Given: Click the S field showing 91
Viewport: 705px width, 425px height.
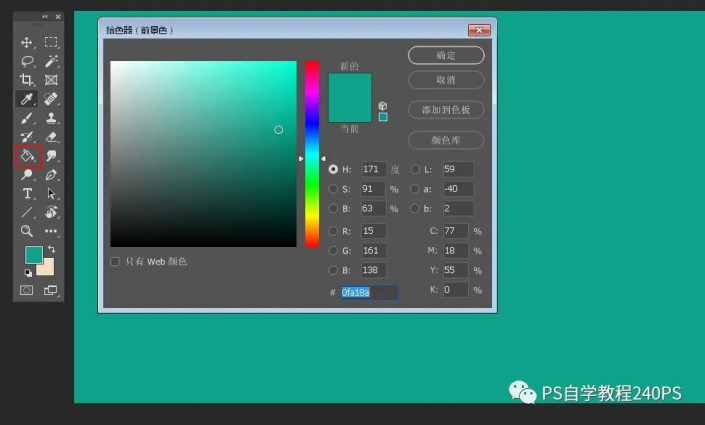Looking at the screenshot, I should pyautogui.click(x=373, y=189).
